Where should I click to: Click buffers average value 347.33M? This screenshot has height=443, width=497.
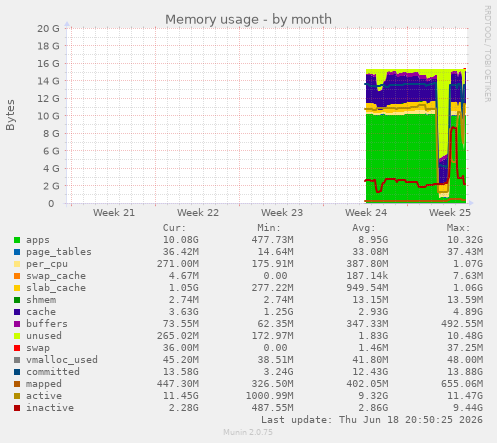(x=367, y=324)
